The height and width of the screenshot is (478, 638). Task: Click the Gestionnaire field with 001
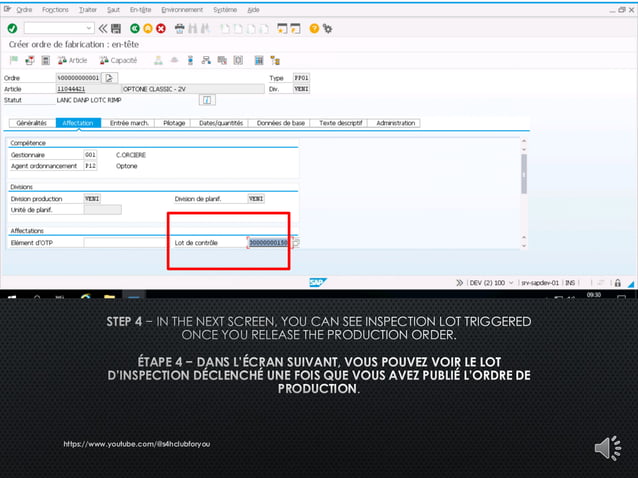point(90,155)
